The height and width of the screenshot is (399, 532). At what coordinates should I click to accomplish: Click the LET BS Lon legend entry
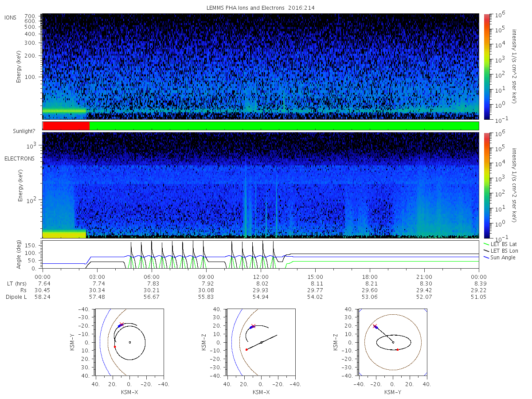tap(501, 251)
